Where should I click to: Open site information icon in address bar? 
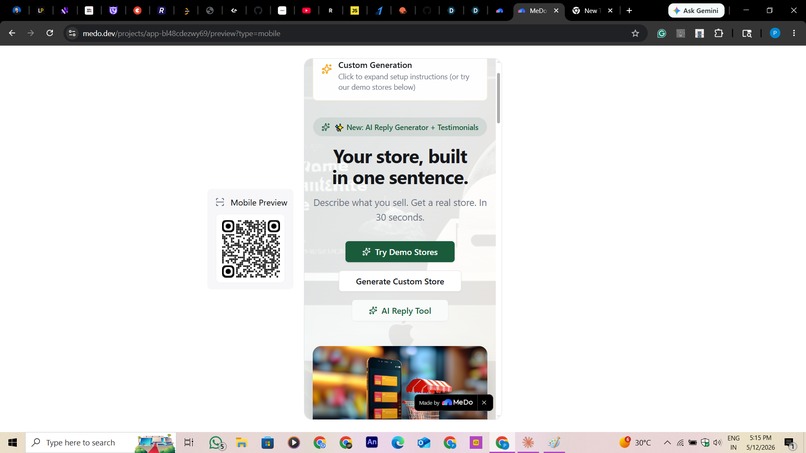point(72,33)
